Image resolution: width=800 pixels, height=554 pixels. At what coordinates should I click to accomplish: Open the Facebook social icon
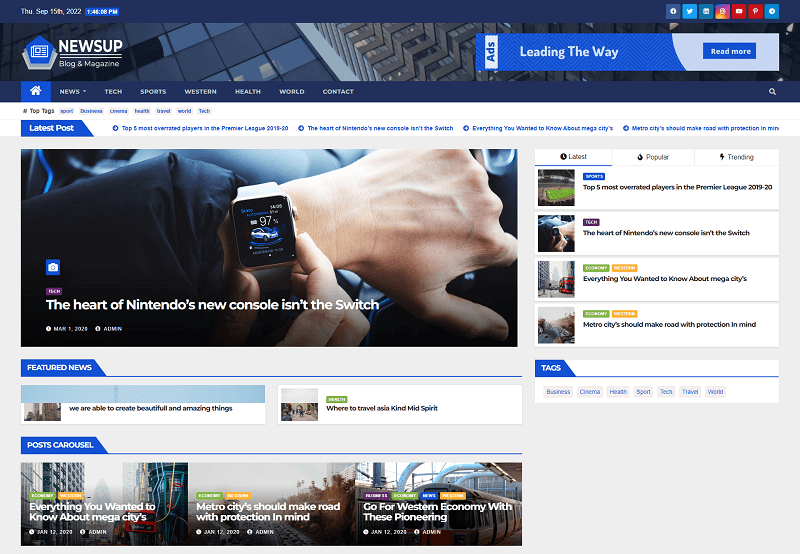click(673, 11)
